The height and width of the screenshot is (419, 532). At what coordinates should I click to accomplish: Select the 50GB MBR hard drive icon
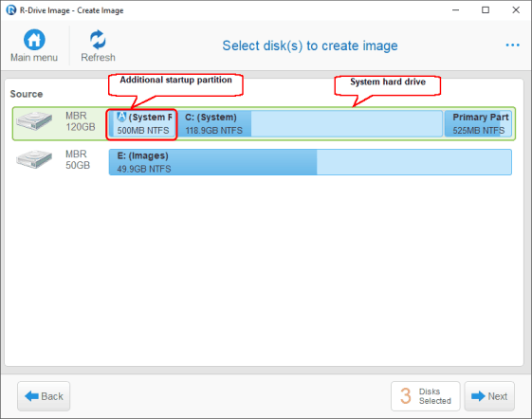pyautogui.click(x=34, y=158)
